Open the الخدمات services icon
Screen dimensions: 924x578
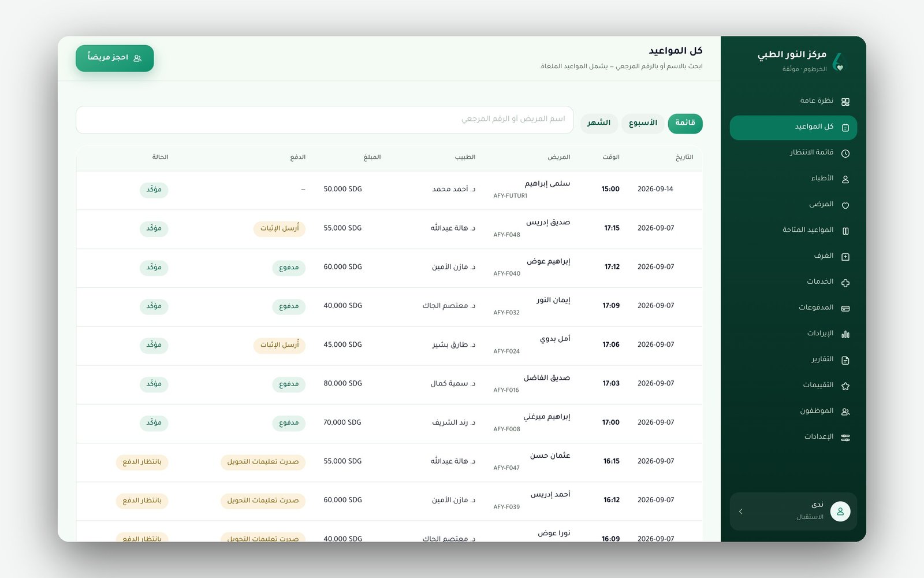point(845,283)
